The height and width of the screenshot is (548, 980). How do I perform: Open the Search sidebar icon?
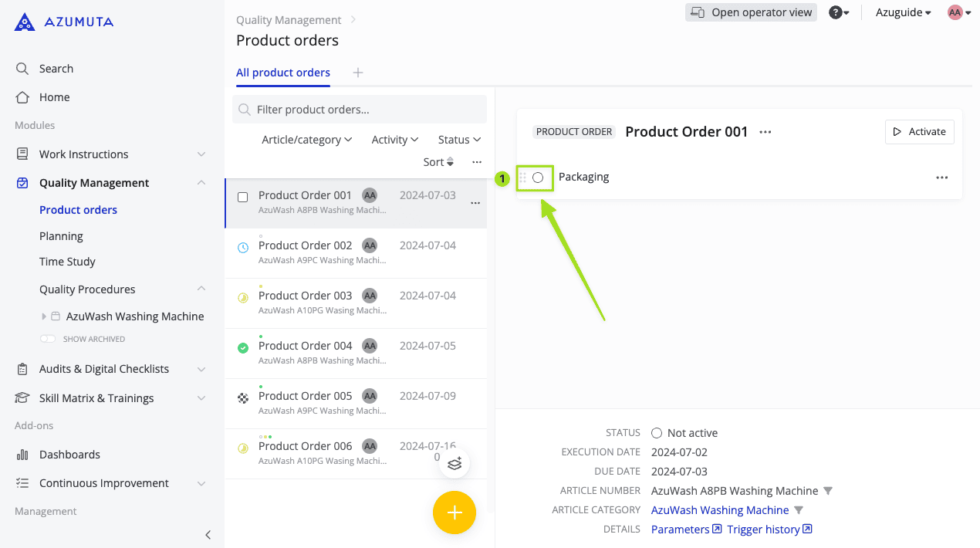(22, 68)
